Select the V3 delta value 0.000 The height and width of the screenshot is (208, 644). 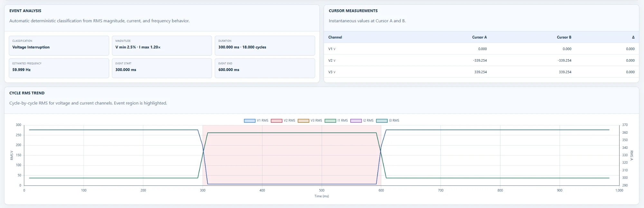[630, 72]
